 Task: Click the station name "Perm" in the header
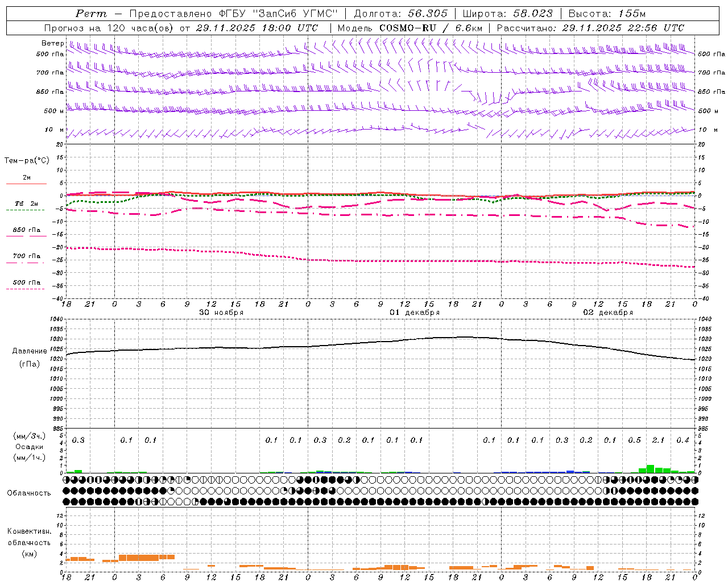(91, 14)
